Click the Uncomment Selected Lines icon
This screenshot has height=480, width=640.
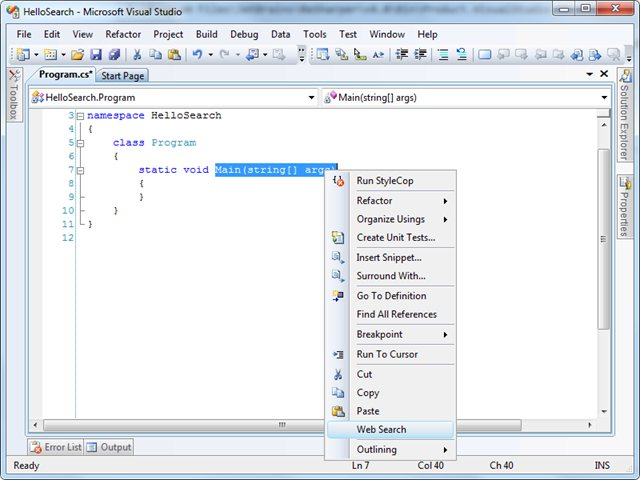click(x=462, y=54)
